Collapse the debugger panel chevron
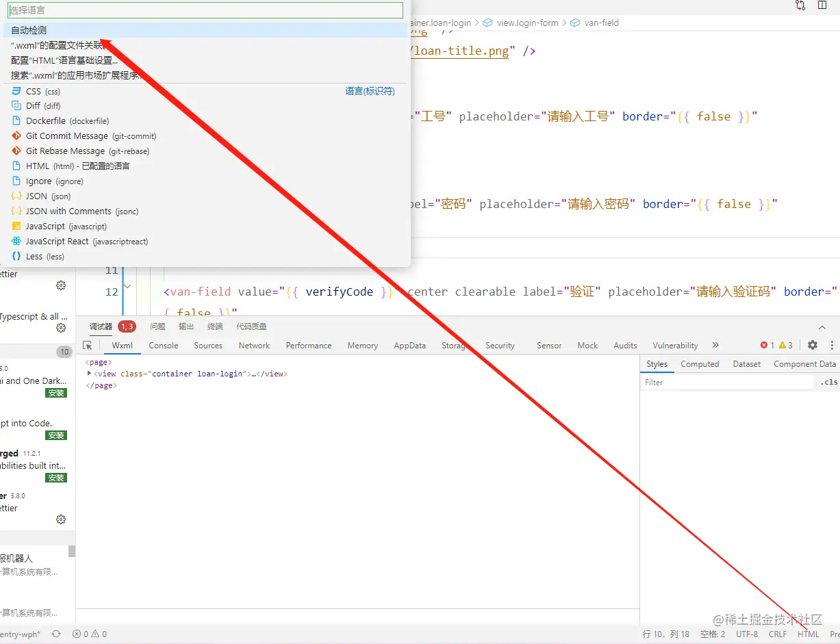 (822, 327)
